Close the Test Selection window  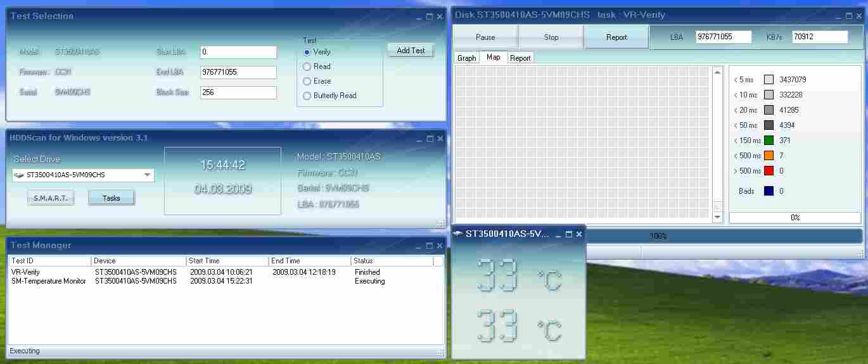(440, 17)
